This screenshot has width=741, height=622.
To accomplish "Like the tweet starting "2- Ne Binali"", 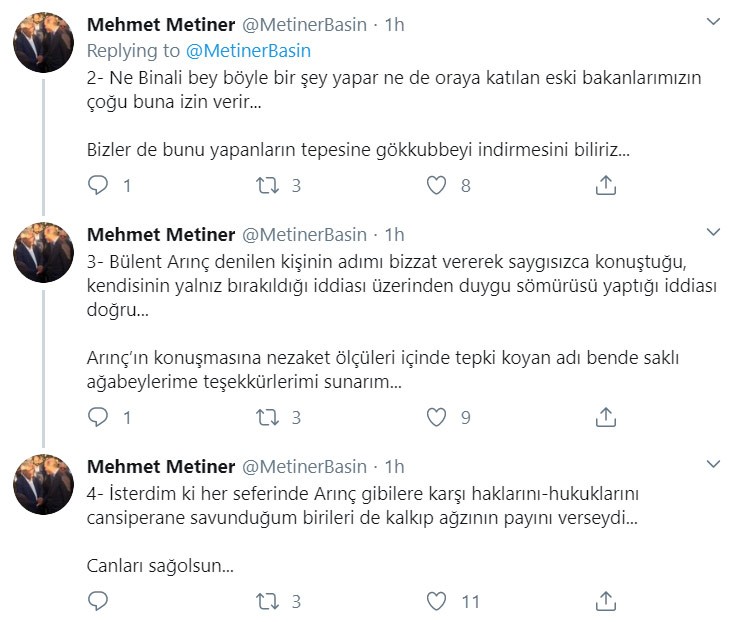I will [x=436, y=185].
